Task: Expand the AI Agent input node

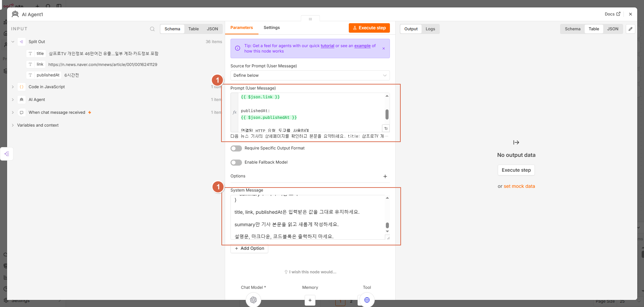Action: pos(13,100)
